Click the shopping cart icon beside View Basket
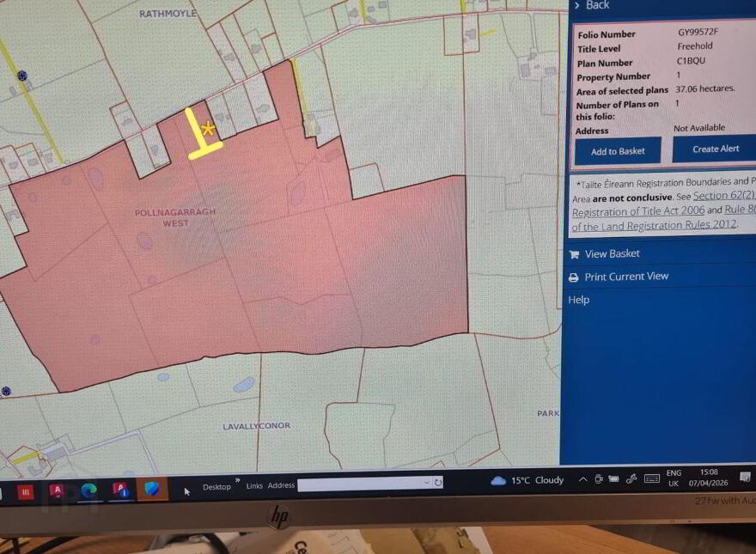 [574, 254]
